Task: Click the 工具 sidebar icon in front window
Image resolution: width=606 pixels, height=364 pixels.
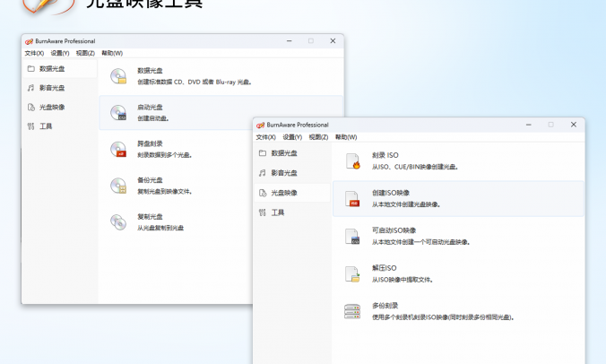Action: tap(263, 212)
